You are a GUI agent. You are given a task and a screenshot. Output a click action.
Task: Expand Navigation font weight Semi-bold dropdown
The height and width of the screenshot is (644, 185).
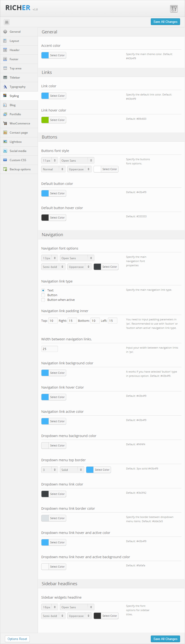click(x=53, y=267)
